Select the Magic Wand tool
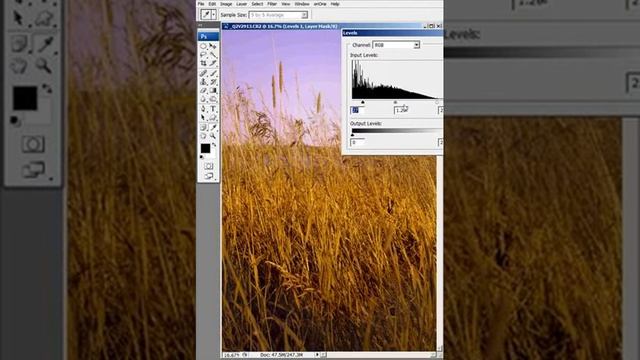Screen dimensions: 640x360 [213, 55]
